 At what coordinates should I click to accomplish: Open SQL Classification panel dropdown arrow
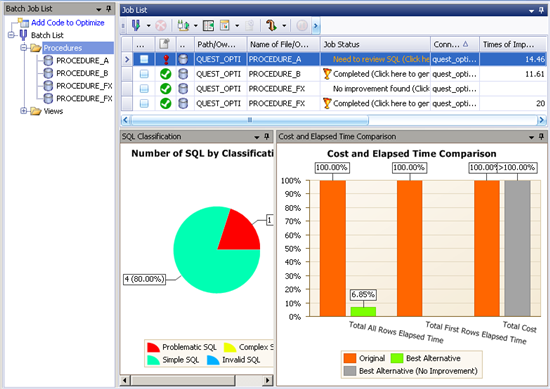(257, 137)
